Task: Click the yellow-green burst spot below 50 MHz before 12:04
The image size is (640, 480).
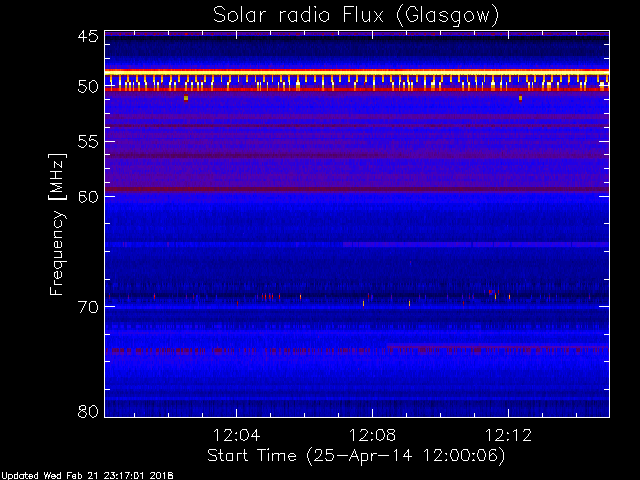Action: pos(186,98)
